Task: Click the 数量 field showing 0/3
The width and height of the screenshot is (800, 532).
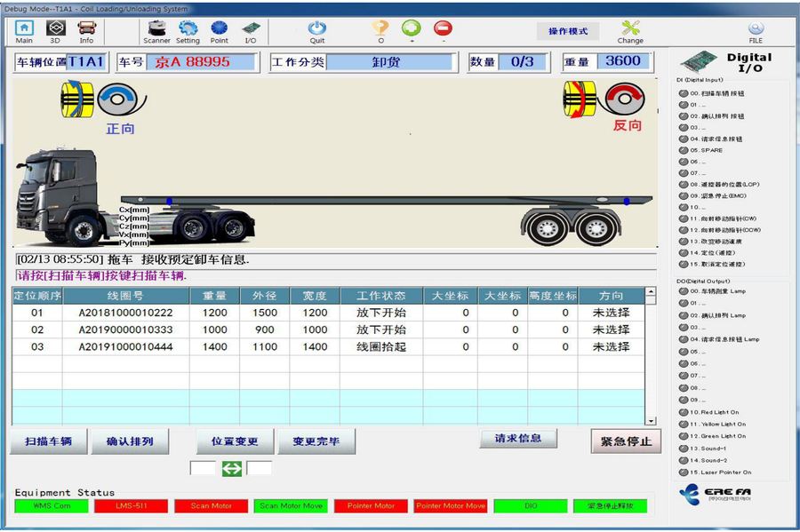Action: 522,62
